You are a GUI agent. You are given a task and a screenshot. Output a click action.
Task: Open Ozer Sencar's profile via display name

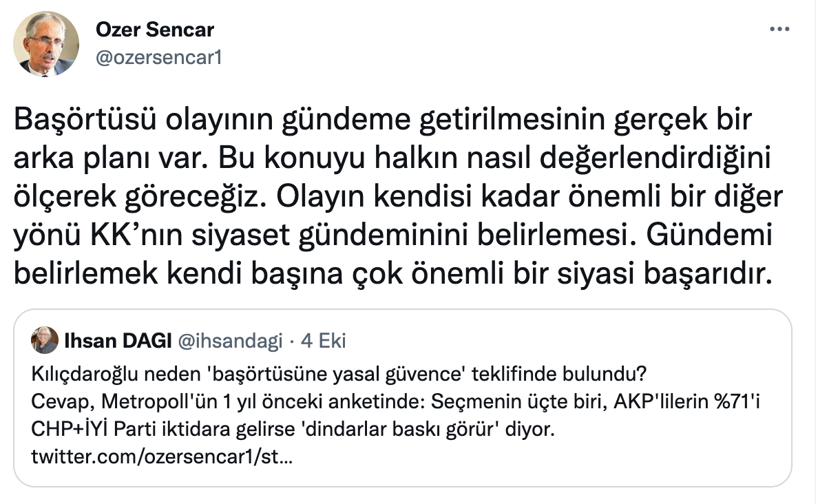[x=154, y=30]
